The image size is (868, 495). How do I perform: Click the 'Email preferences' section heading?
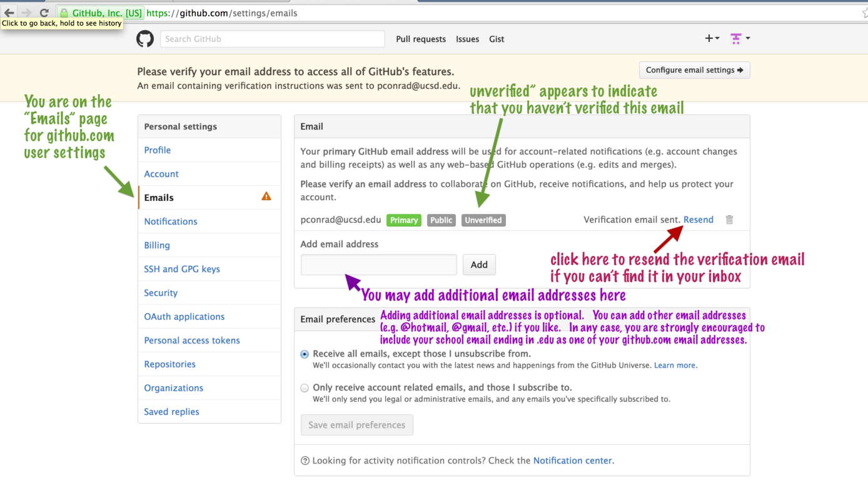[338, 319]
